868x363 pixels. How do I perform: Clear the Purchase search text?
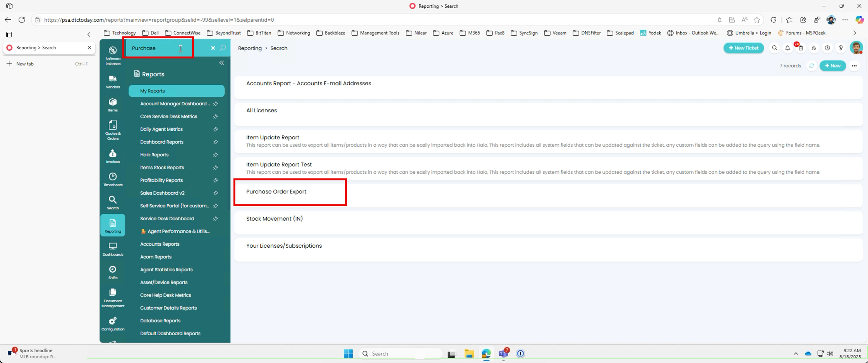point(213,48)
